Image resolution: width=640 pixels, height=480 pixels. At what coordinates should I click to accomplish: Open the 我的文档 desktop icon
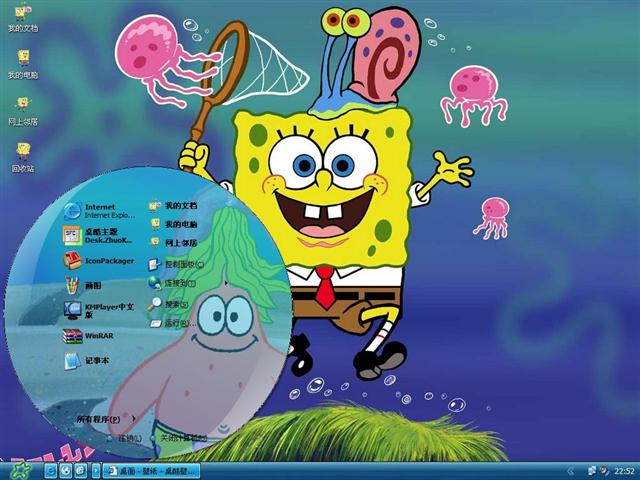23,19
